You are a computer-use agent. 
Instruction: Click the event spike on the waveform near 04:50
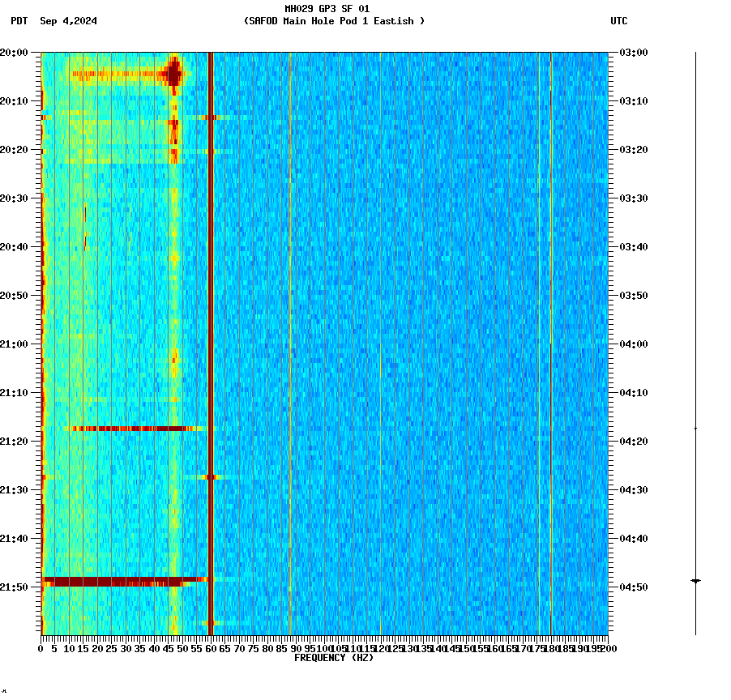(x=694, y=581)
